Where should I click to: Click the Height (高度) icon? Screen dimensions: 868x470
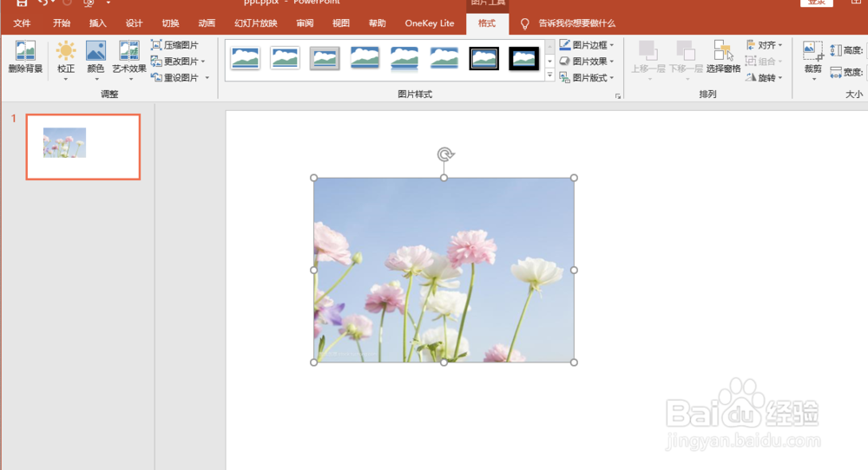836,50
